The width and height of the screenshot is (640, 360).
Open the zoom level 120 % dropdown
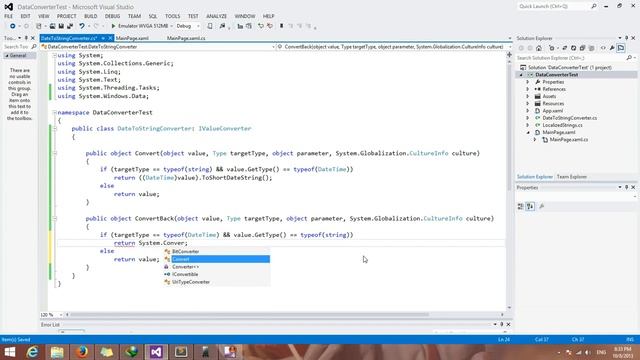(x=61, y=315)
